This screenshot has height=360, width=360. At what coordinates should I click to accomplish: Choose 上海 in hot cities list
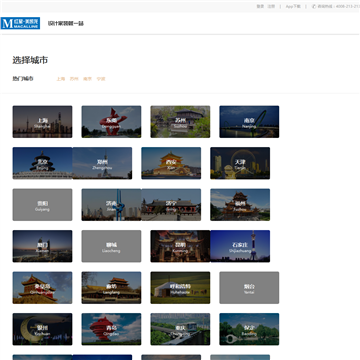pyautogui.click(x=61, y=79)
